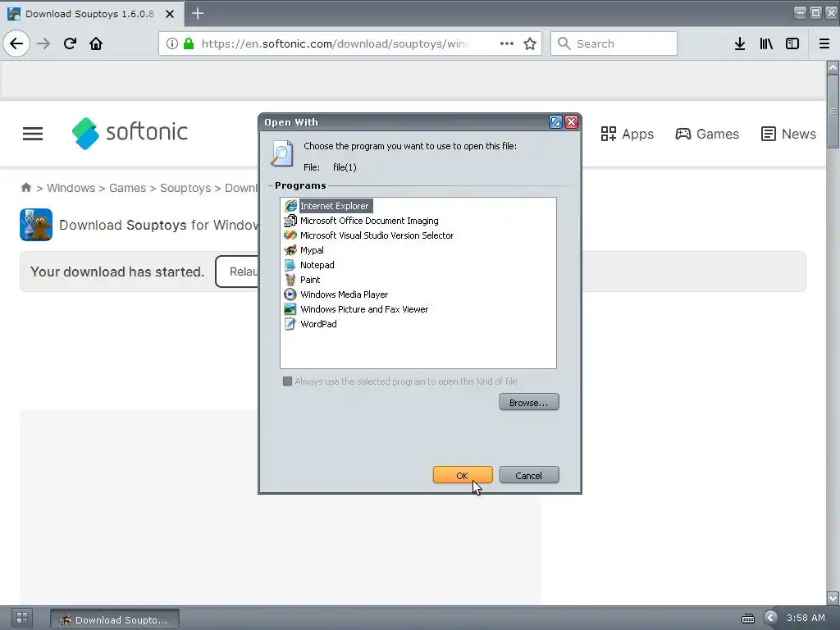Screen dimensions: 840x630
Task: Confirm with the OK button
Action: (463, 475)
